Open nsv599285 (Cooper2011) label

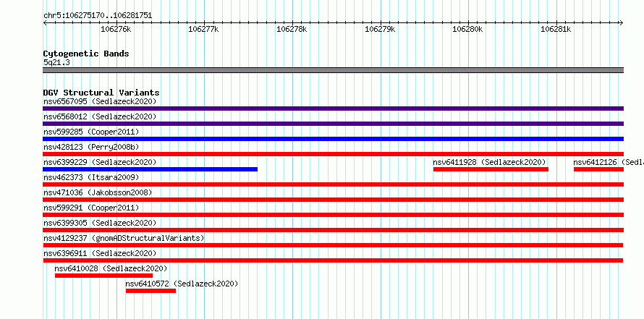(x=91, y=132)
